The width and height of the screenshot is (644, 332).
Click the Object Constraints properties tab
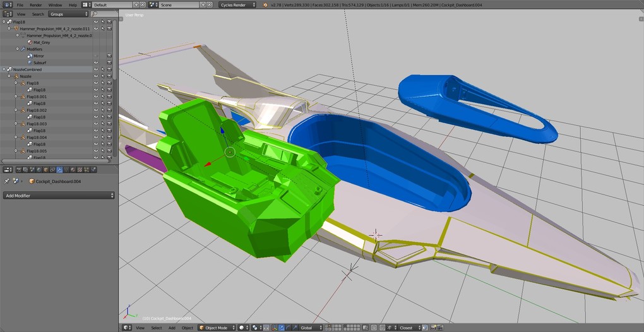52,170
